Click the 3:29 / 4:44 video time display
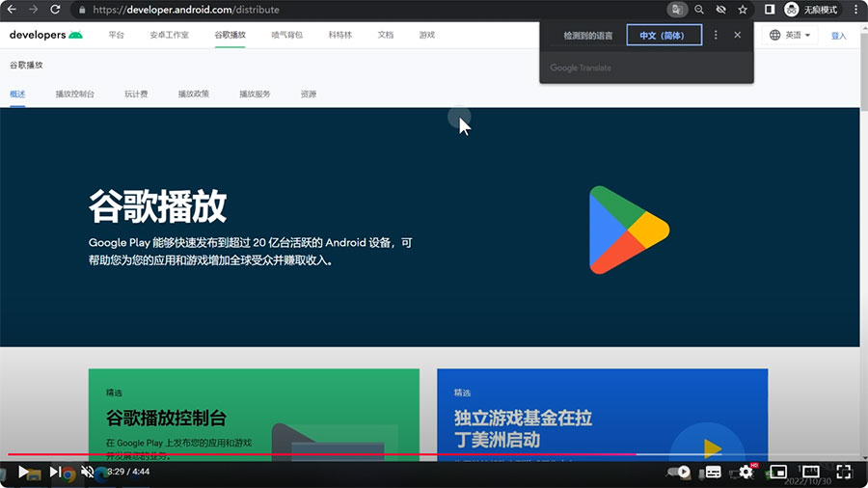Screen dimensions: 868x488 (128, 472)
